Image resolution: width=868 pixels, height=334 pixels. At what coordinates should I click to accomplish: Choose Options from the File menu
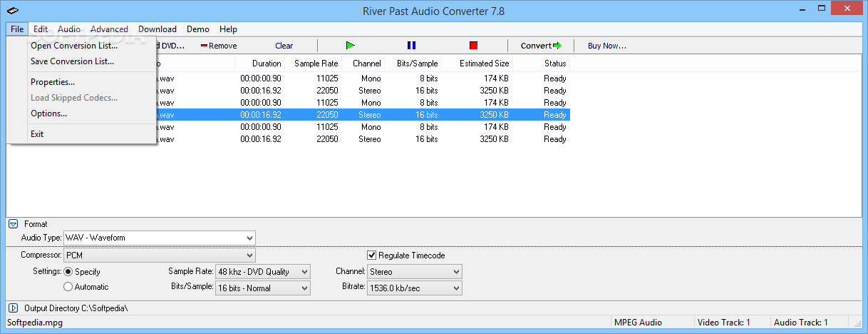coord(81,113)
